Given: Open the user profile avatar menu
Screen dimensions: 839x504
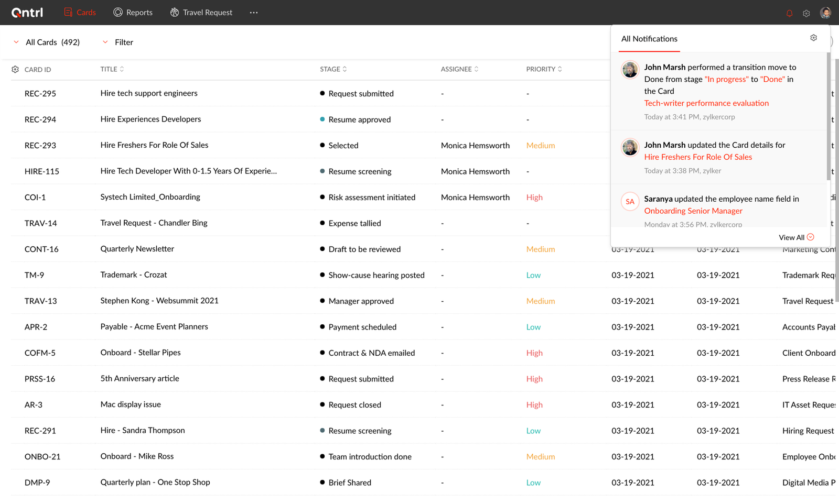Looking at the screenshot, I should pos(825,13).
